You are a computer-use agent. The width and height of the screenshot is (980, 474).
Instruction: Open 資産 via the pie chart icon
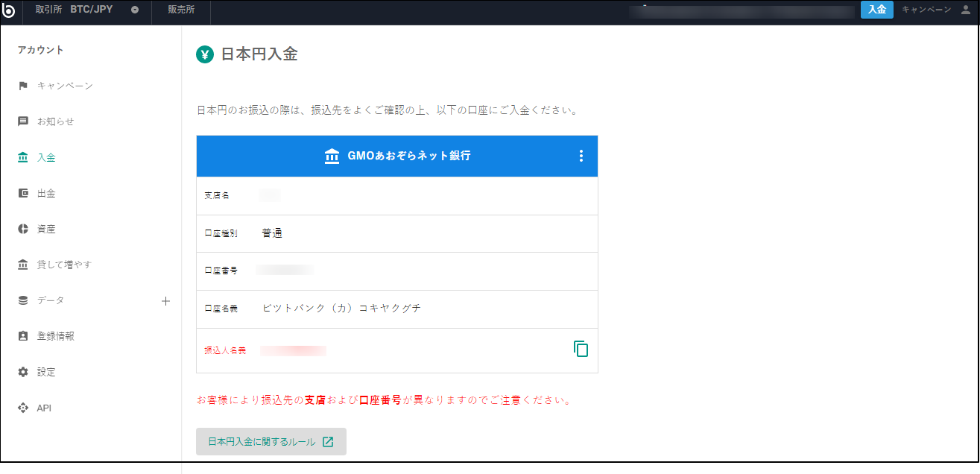(23, 229)
